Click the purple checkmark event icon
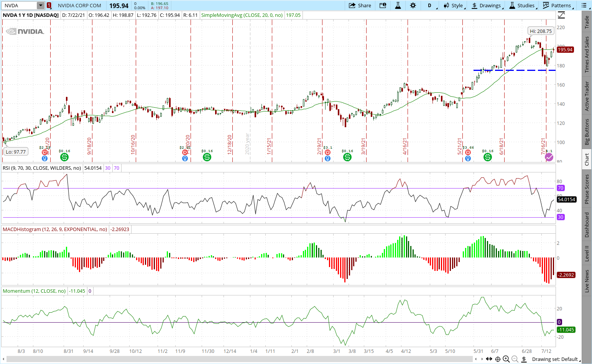 point(549,157)
